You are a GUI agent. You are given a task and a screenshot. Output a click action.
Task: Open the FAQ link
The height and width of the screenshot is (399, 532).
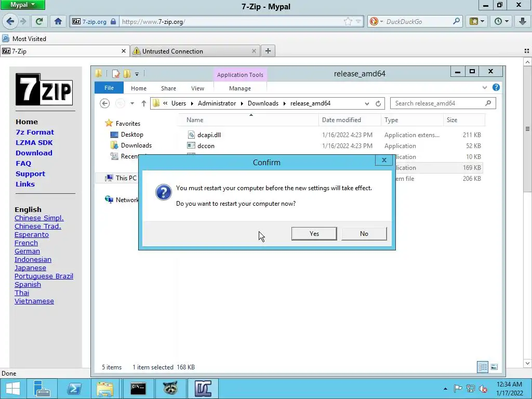tap(23, 164)
